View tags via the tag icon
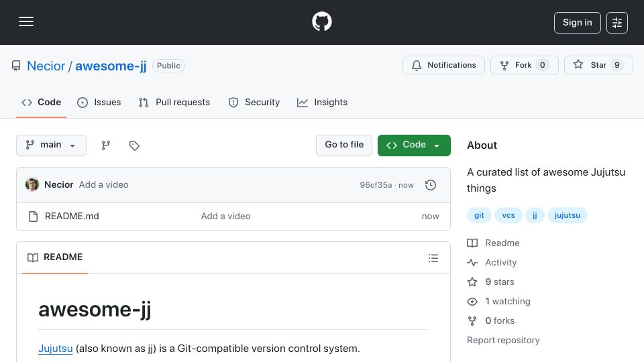 (134, 145)
